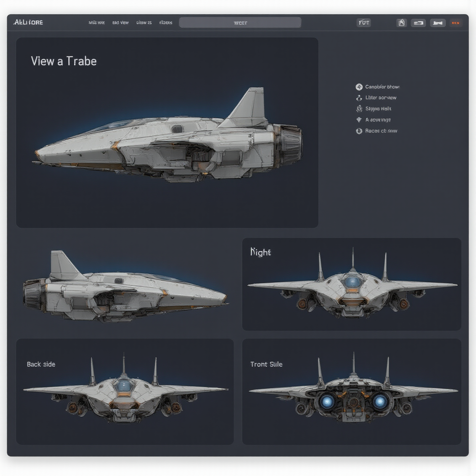Image resolution: width=476 pixels, height=476 pixels.
Task: Click the 'Back side' panel label
Action: pos(41,364)
